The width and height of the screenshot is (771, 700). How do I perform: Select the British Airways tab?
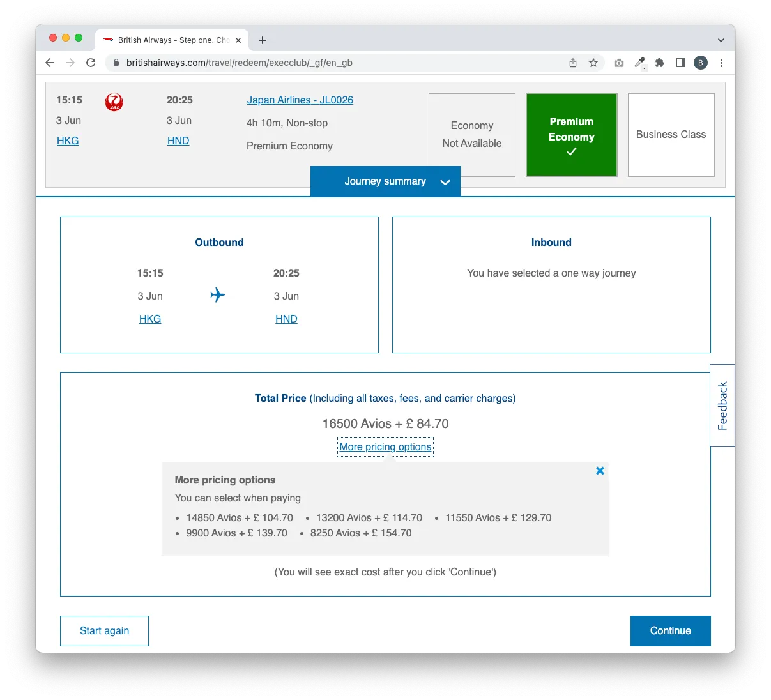(172, 40)
